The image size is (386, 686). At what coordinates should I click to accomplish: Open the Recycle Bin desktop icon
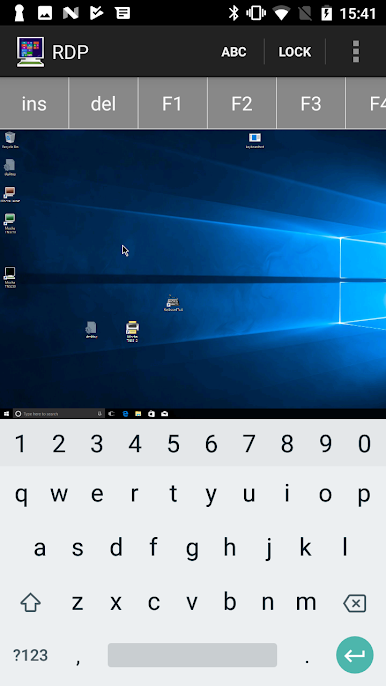(10, 140)
